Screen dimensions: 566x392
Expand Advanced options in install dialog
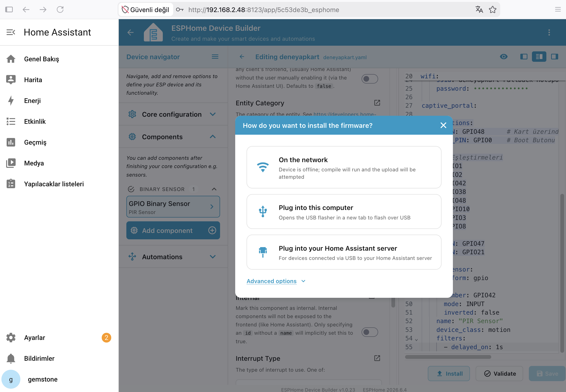point(276,281)
